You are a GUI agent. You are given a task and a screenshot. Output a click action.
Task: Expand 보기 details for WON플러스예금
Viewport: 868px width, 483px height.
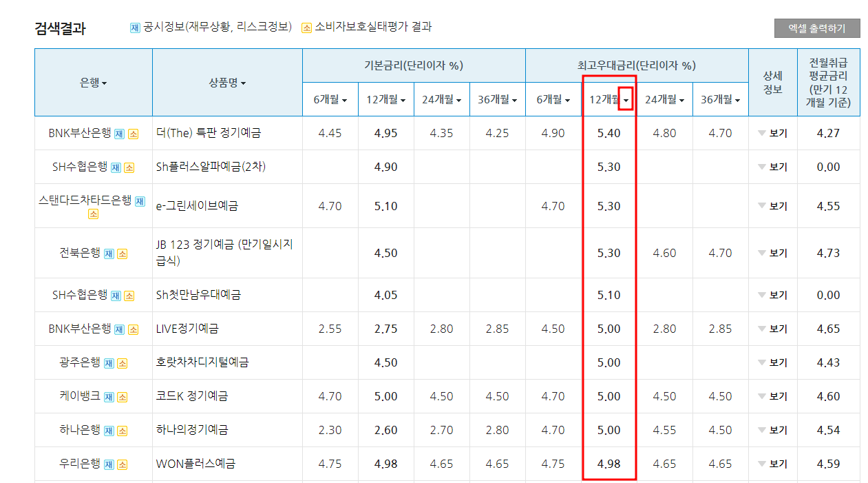click(x=772, y=464)
